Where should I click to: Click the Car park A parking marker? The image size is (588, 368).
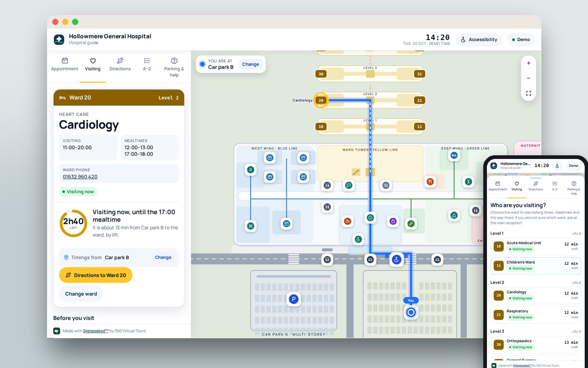[293, 299]
